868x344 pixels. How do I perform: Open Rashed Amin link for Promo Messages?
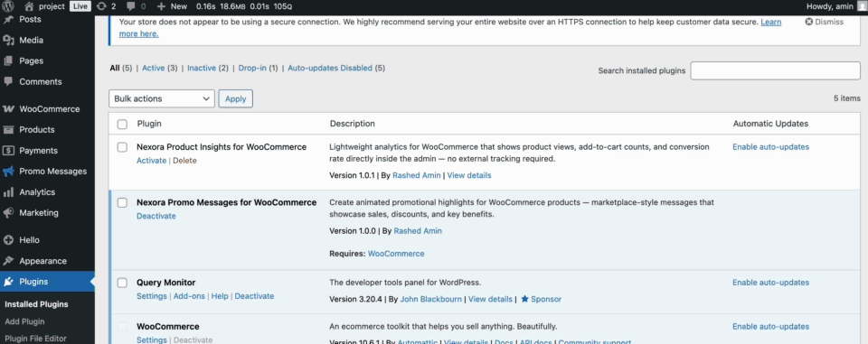418,230
